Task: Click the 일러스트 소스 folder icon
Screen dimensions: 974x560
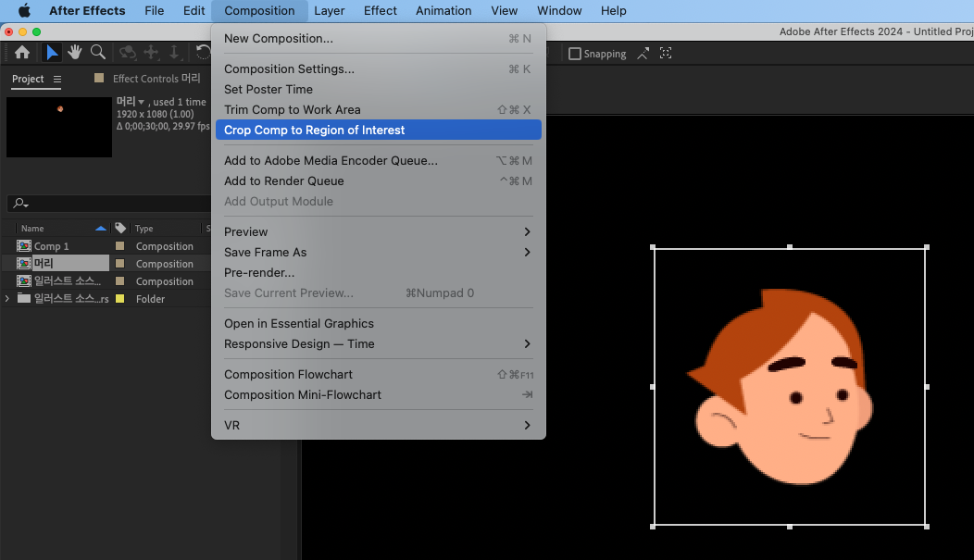Action: pyautogui.click(x=24, y=298)
